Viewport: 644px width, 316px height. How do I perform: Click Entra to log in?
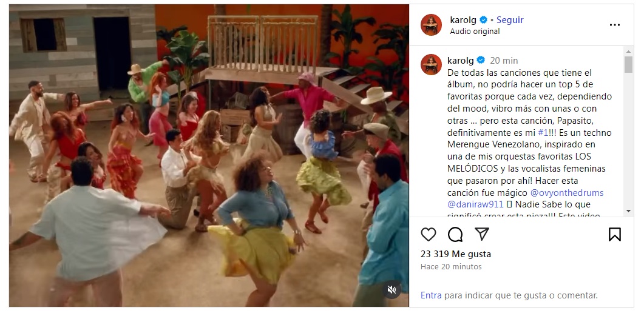tap(431, 295)
